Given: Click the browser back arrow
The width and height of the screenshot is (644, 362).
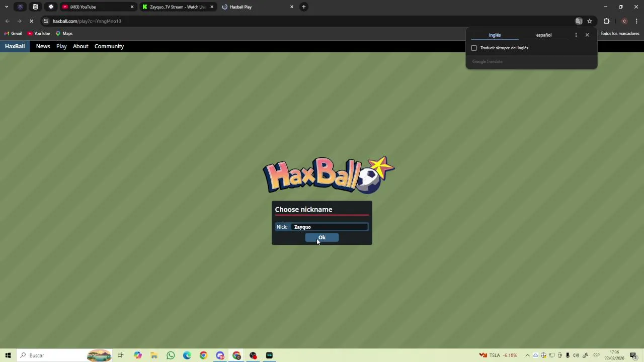Looking at the screenshot, I should (7, 21).
